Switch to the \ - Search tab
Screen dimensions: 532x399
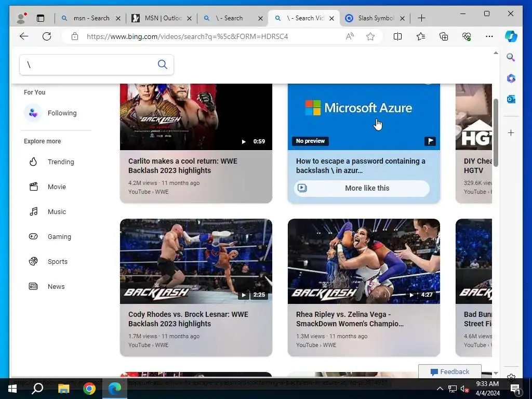[x=229, y=18]
